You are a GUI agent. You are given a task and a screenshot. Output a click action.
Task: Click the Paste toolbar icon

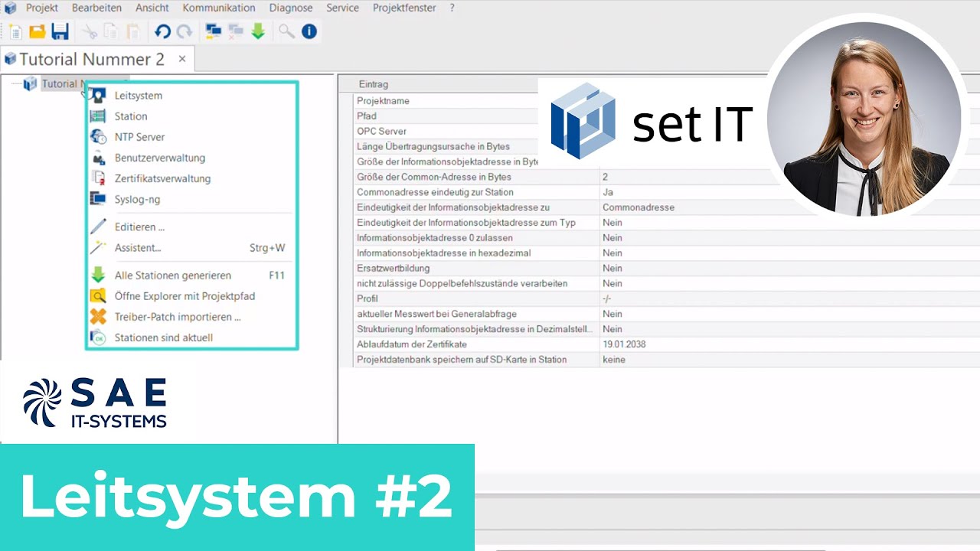(x=133, y=31)
